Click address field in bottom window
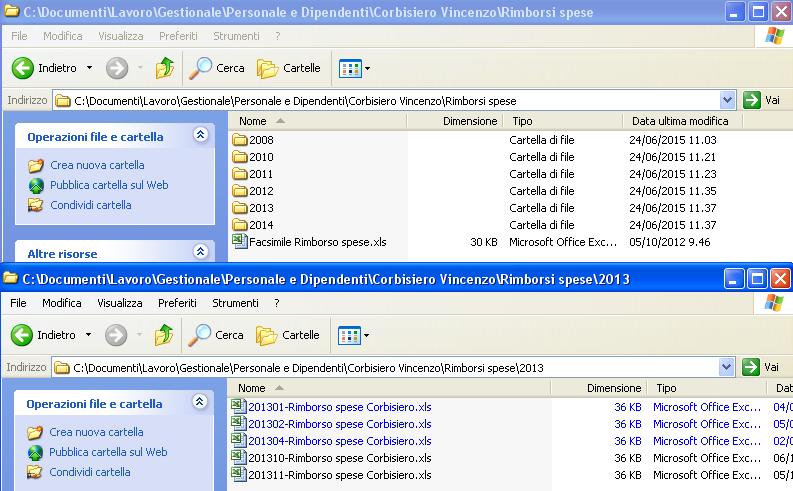 (390, 367)
